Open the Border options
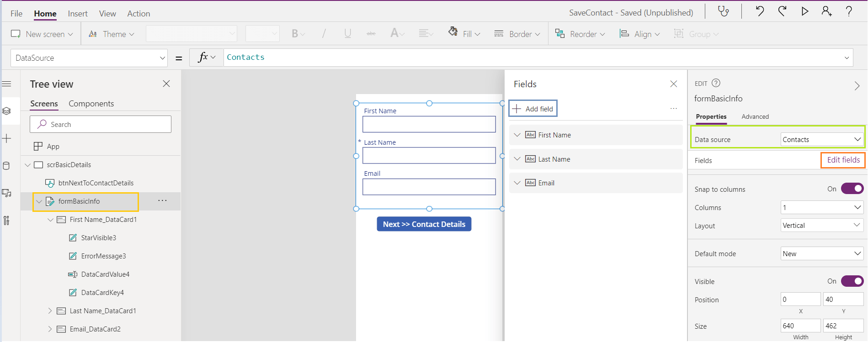The width and height of the screenshot is (868, 342). 517,34
